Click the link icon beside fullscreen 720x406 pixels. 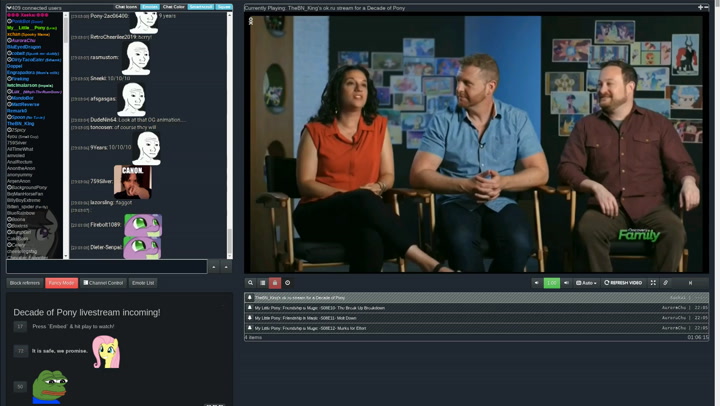coord(666,283)
